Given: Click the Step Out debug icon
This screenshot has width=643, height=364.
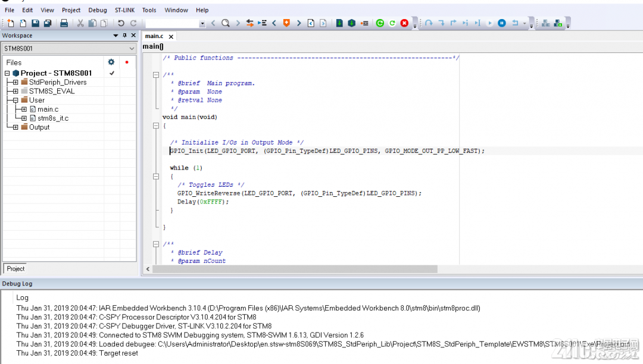Looking at the screenshot, I should tap(454, 23).
